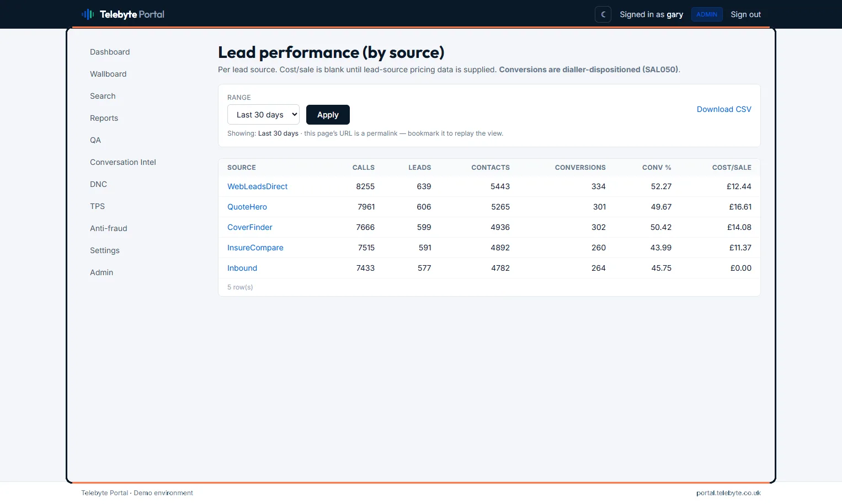Open the TPS page
Viewport: 842px width, 504px height.
(97, 206)
